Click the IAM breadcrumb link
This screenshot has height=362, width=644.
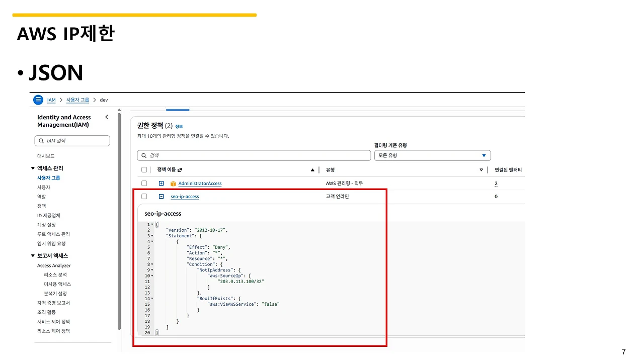[51, 100]
